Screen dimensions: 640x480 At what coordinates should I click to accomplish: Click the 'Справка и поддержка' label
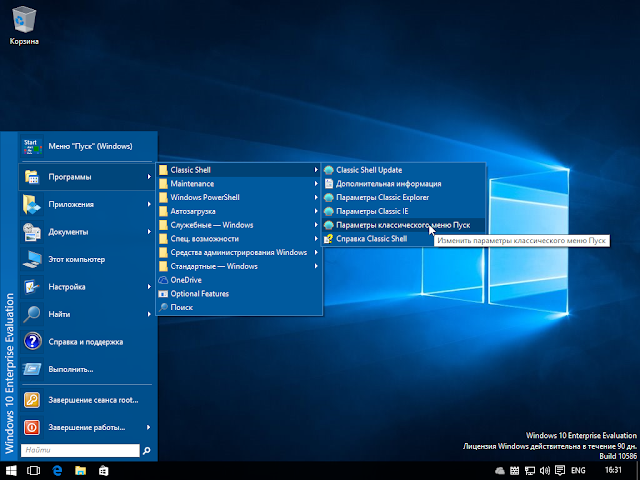coord(86,342)
